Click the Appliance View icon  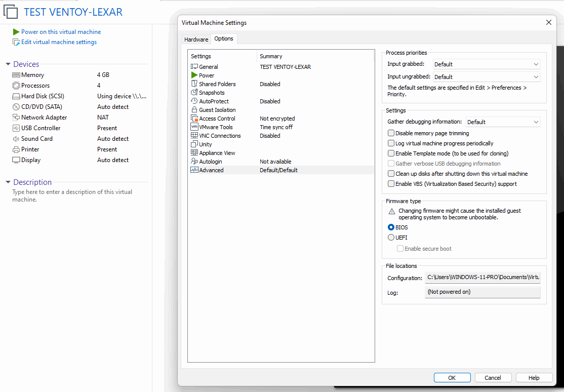pos(194,153)
